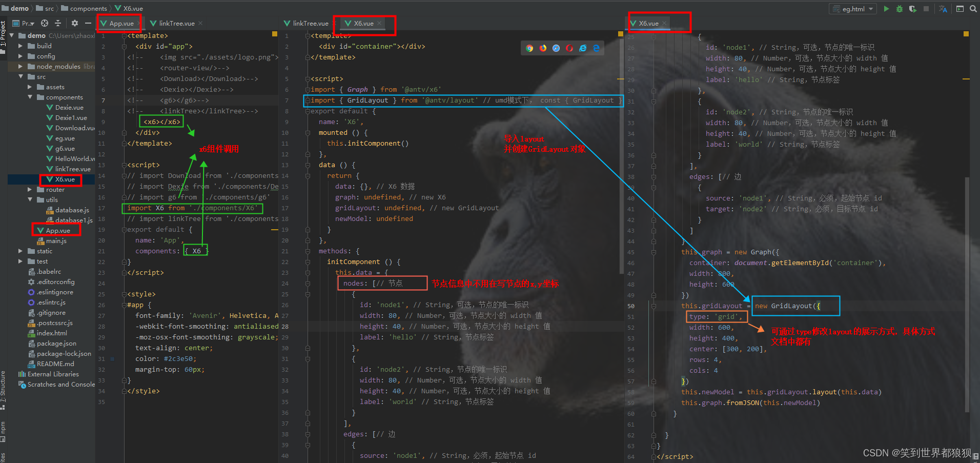Collapse the utils folder
The width and height of the screenshot is (980, 463).
tap(30, 199)
